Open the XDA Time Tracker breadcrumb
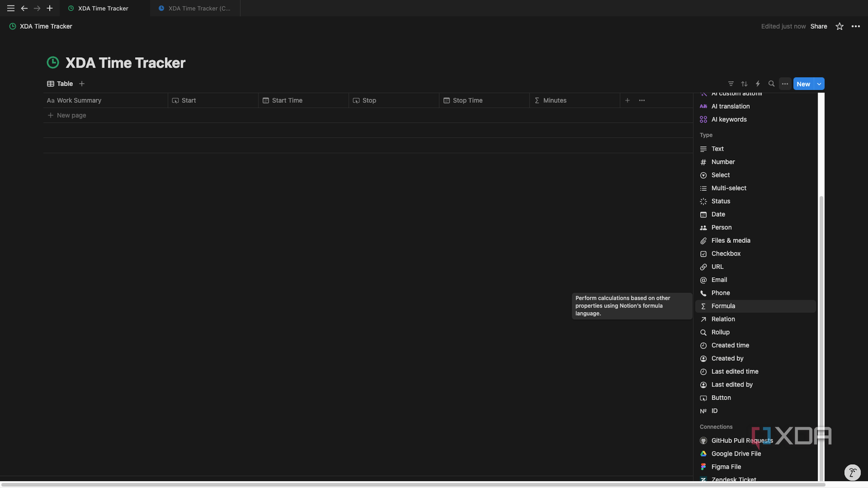Screen dimensions: 868x488 coord(41,27)
